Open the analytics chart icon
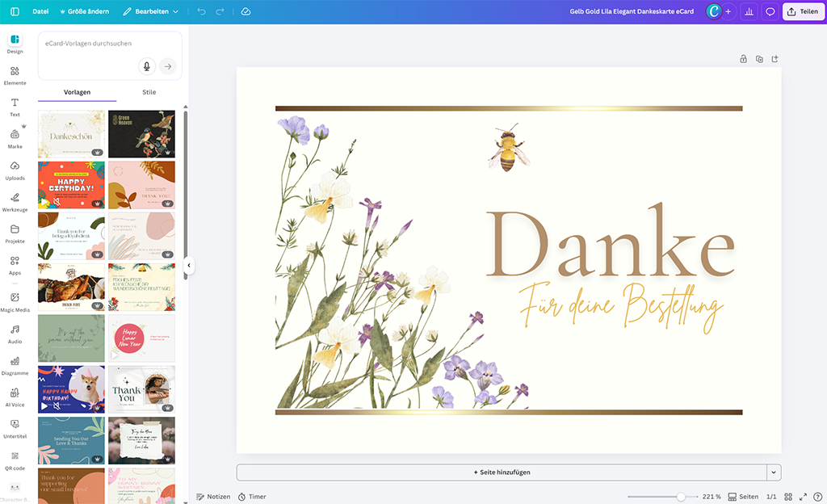827x504 pixels. click(x=749, y=11)
